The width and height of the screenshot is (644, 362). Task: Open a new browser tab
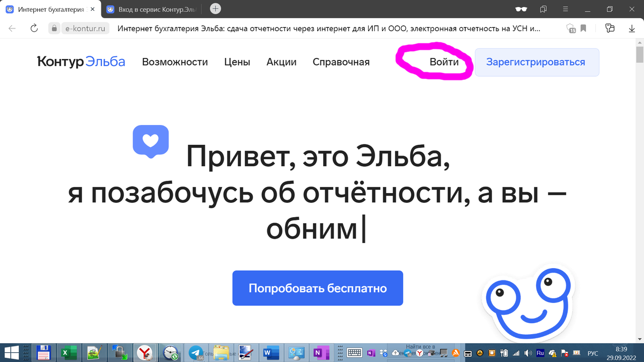coord(215,9)
